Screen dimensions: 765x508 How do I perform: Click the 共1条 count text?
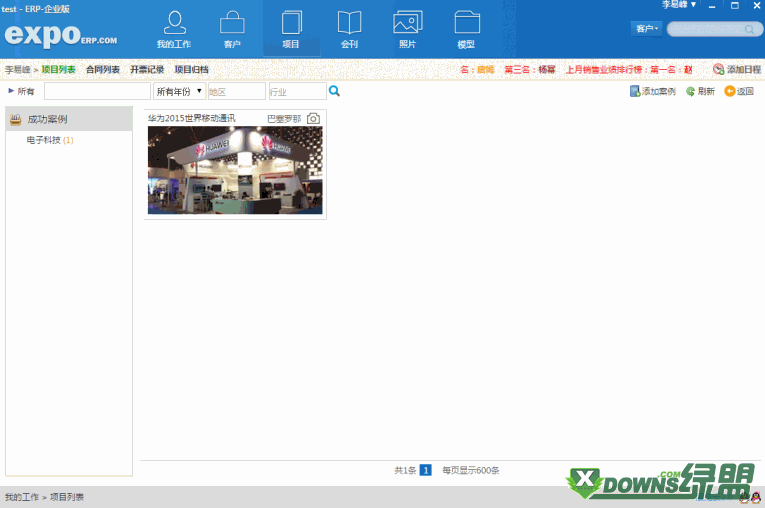[405, 470]
